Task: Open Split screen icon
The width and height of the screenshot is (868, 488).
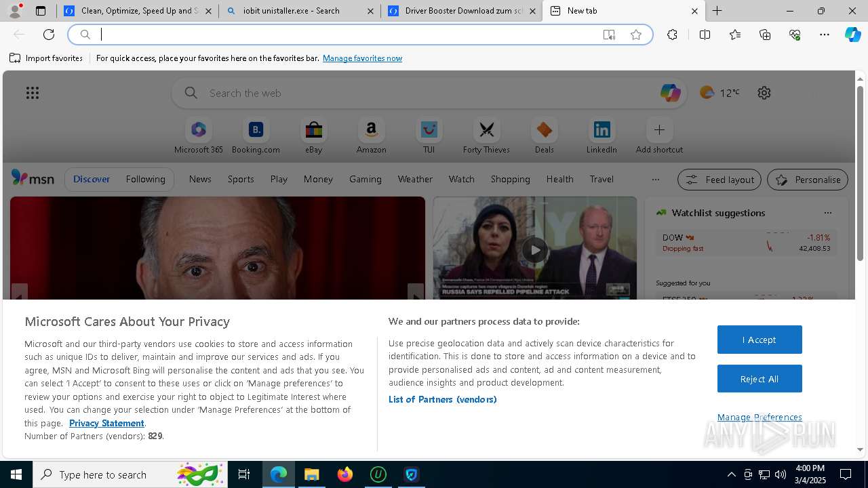Action: point(705,35)
